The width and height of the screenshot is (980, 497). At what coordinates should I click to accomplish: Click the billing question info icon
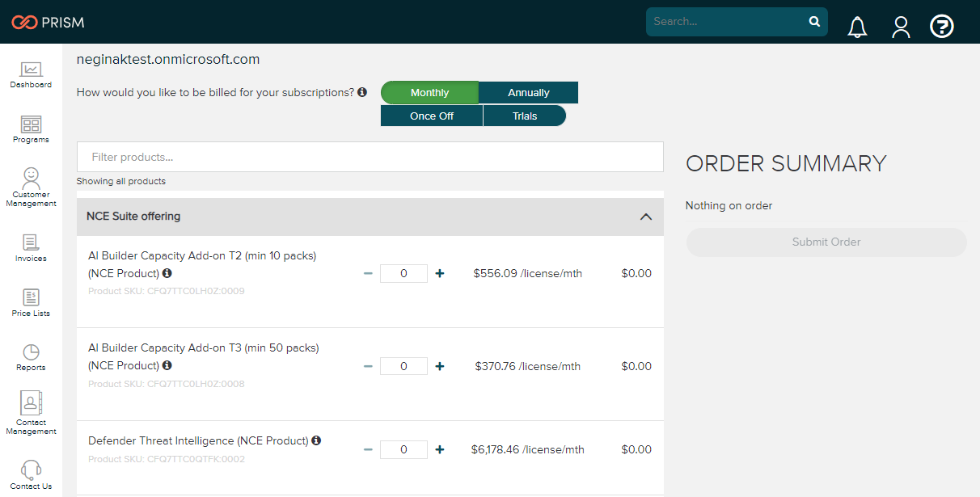[x=362, y=92]
